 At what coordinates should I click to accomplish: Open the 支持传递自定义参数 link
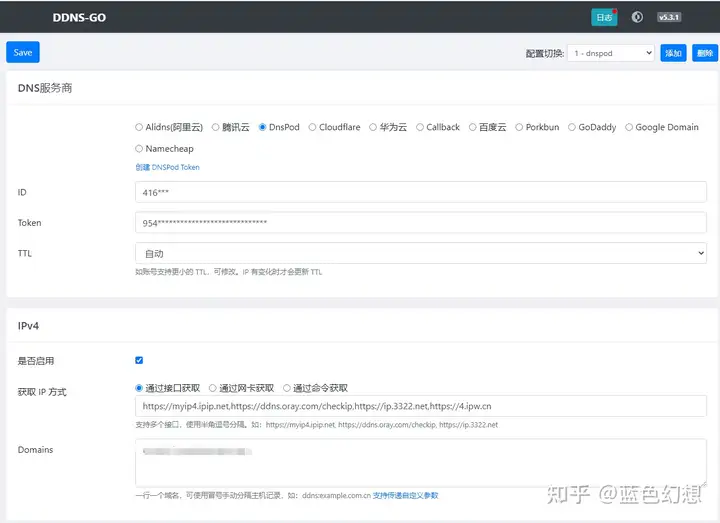point(405,495)
